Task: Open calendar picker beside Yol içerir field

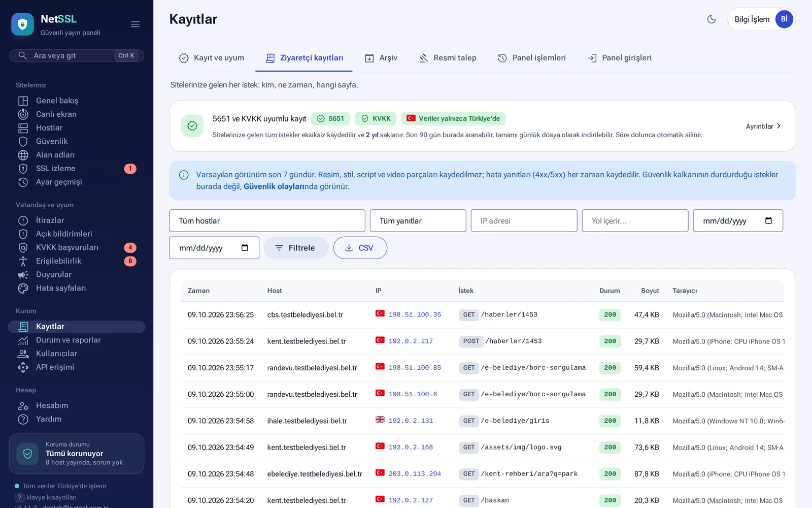Action: coord(768,220)
